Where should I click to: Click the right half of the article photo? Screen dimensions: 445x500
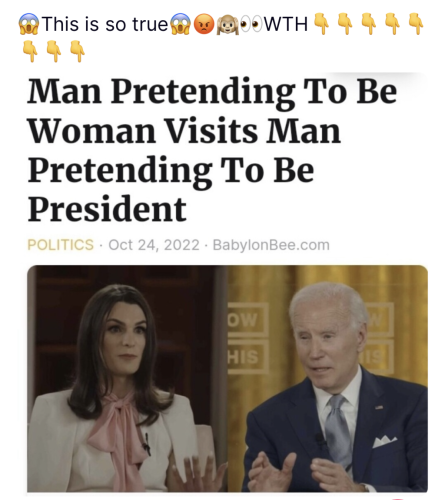point(328,378)
